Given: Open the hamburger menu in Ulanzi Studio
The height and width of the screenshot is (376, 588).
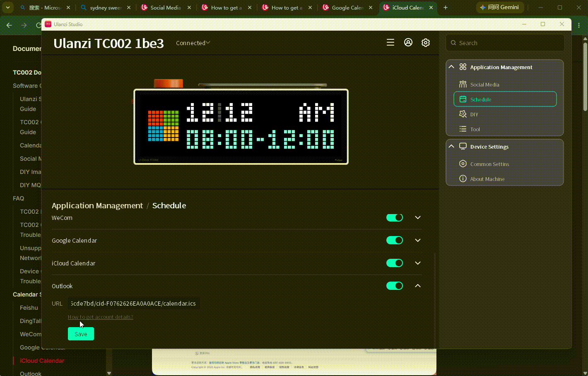Looking at the screenshot, I should [390, 43].
